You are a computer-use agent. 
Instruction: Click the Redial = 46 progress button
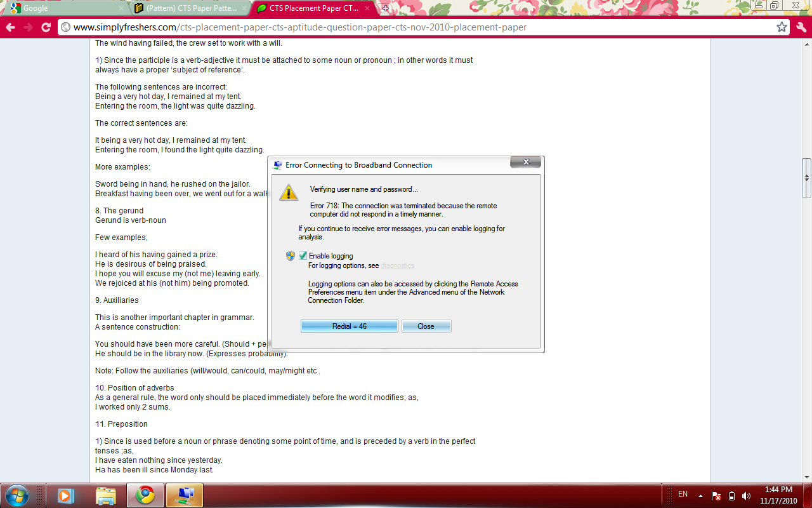(x=349, y=326)
